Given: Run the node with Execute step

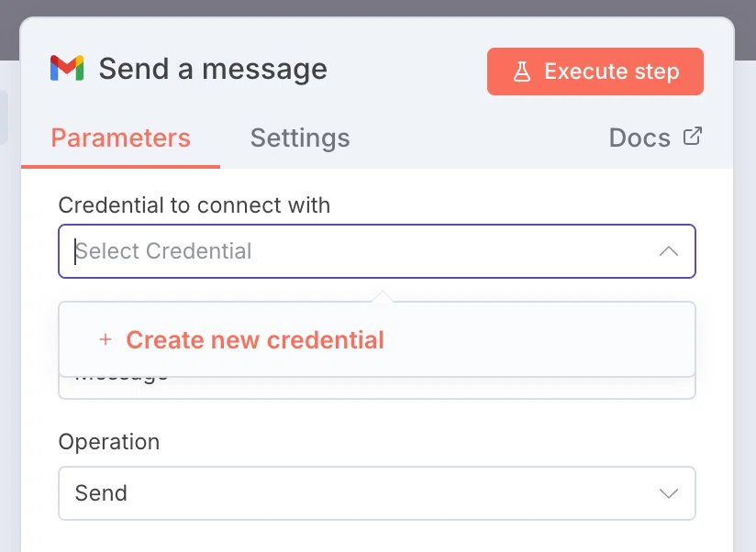Looking at the screenshot, I should tap(595, 72).
